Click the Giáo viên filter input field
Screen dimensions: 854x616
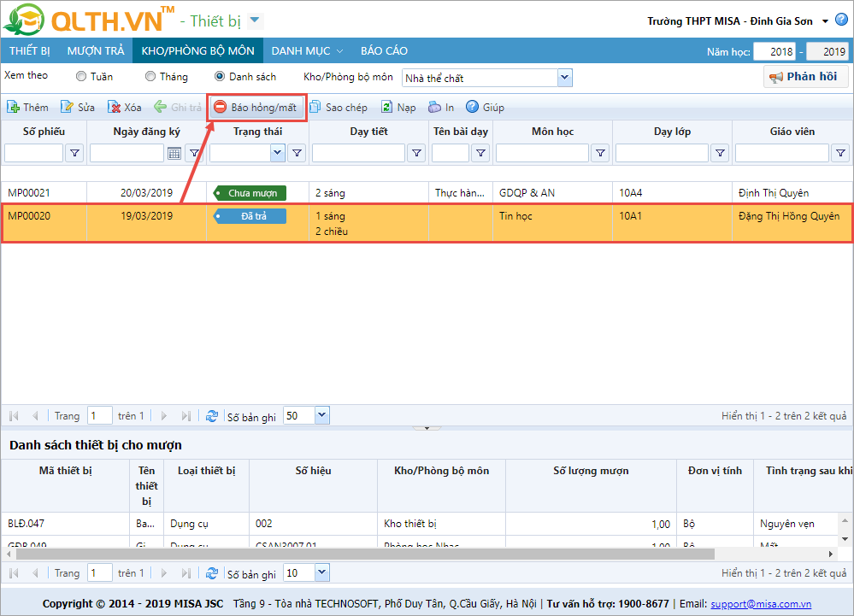(x=782, y=153)
